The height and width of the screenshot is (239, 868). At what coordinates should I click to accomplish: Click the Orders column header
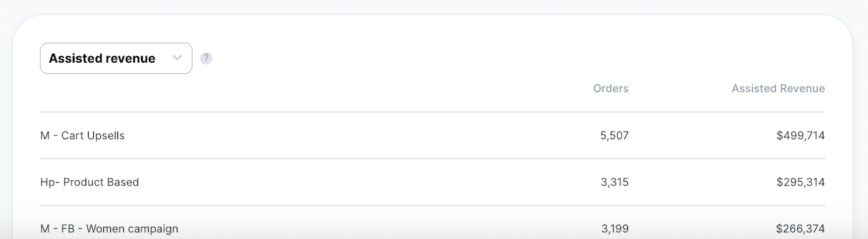[x=611, y=89]
